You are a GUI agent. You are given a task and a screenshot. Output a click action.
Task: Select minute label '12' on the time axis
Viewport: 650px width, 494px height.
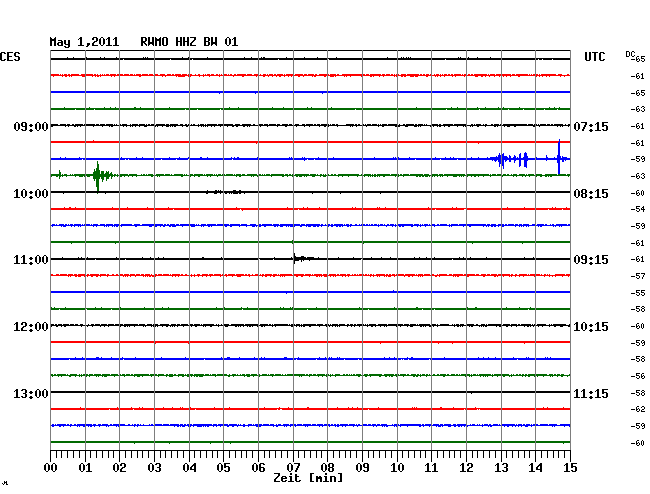pyautogui.click(x=466, y=467)
